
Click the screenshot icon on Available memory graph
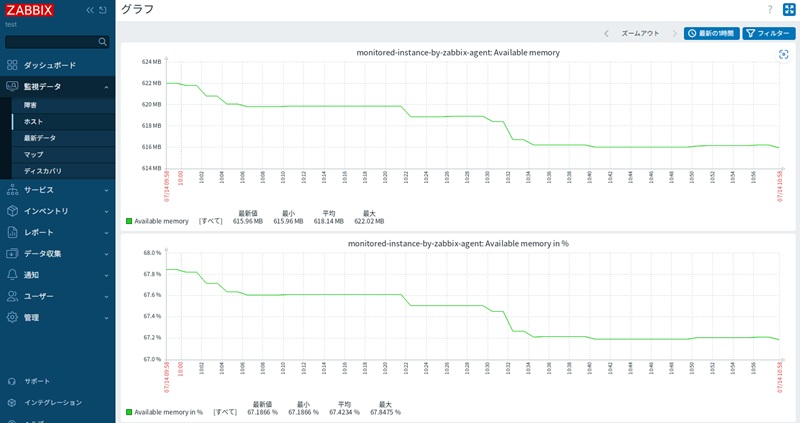pos(784,55)
